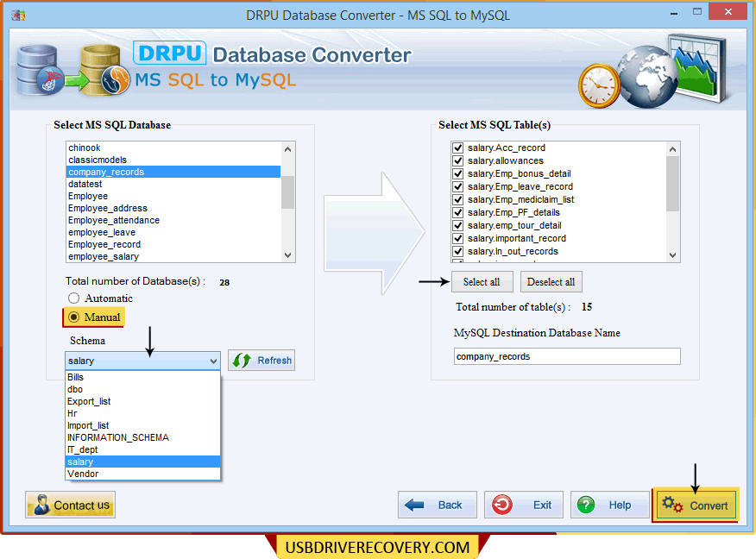Click the Deselect all button
The height and width of the screenshot is (559, 756).
click(x=551, y=282)
